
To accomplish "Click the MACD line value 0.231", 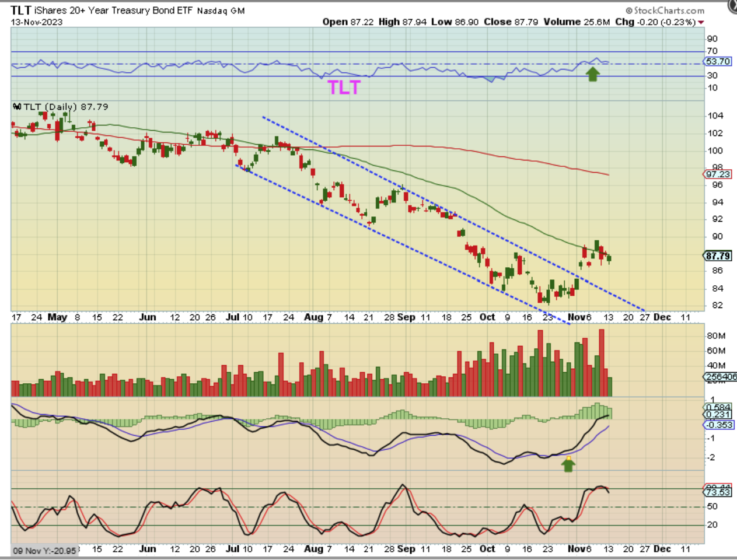I will pyautogui.click(x=718, y=415).
